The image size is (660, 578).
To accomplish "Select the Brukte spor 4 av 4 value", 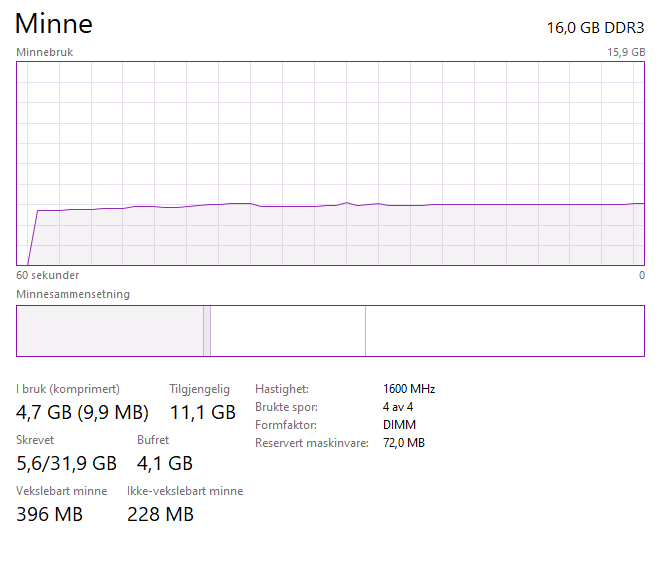I will (398, 407).
